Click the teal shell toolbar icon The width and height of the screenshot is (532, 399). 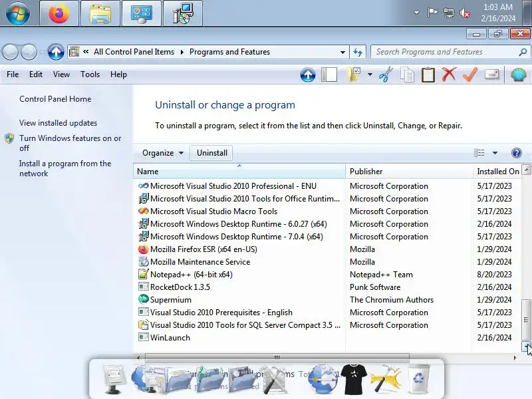(519, 74)
